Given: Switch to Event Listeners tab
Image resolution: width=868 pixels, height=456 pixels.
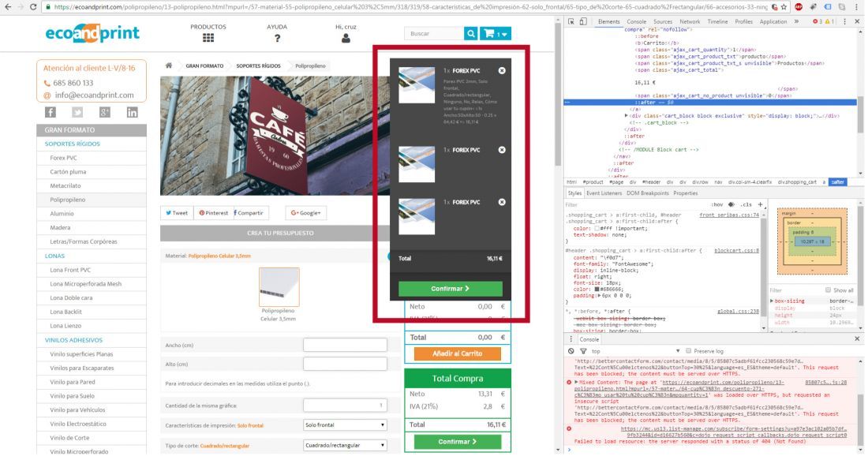Looking at the screenshot, I should pos(604,193).
